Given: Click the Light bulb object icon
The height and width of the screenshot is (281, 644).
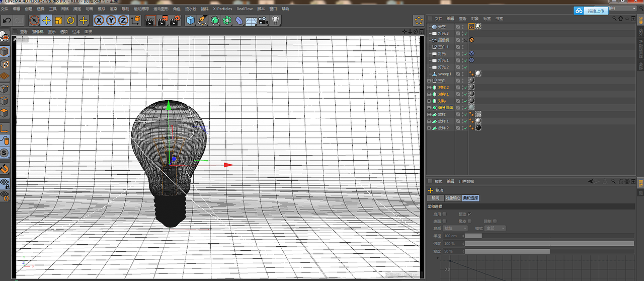Looking at the screenshot, I should click(x=276, y=20).
